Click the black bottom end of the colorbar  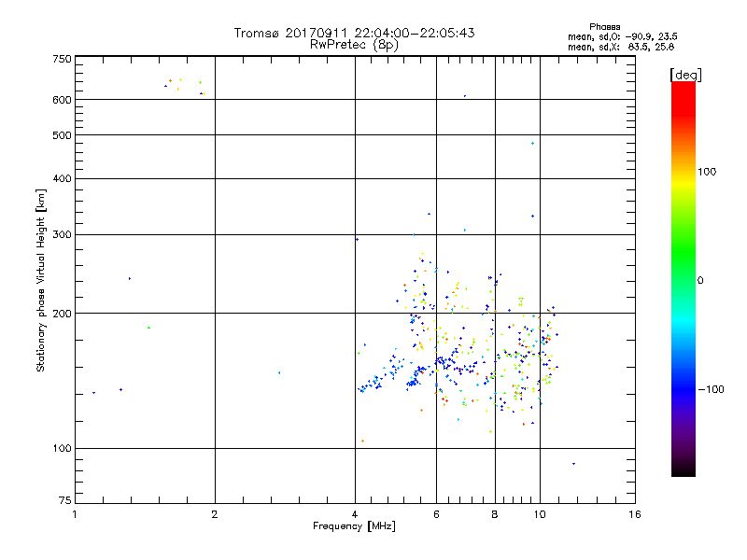click(683, 471)
